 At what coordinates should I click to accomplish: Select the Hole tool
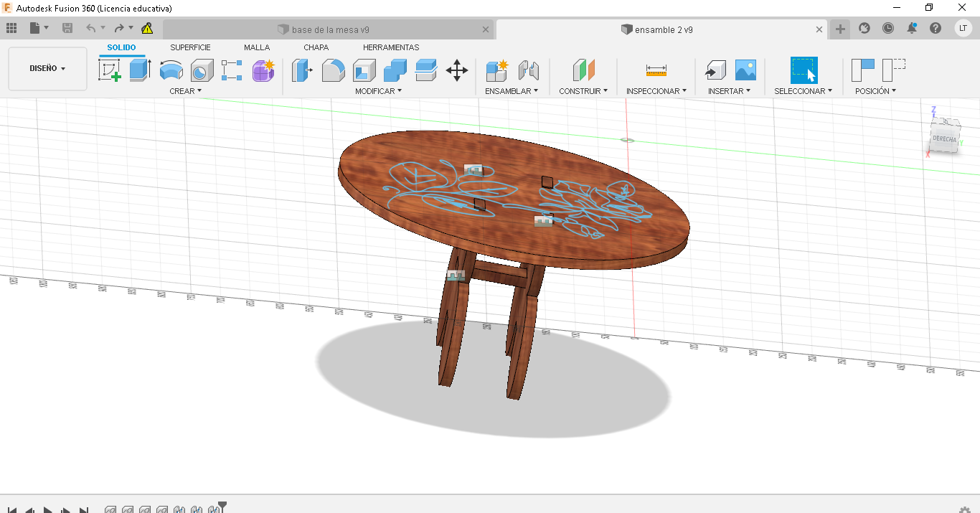(202, 70)
